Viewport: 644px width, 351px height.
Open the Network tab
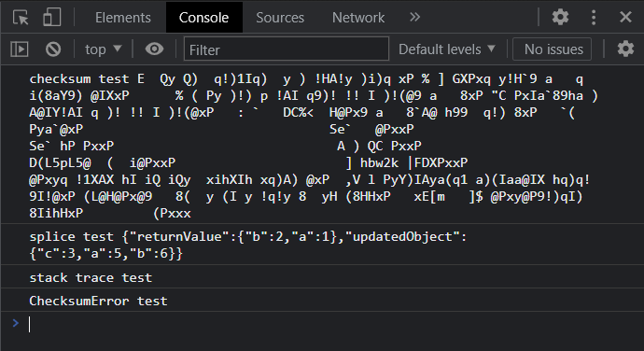click(358, 18)
